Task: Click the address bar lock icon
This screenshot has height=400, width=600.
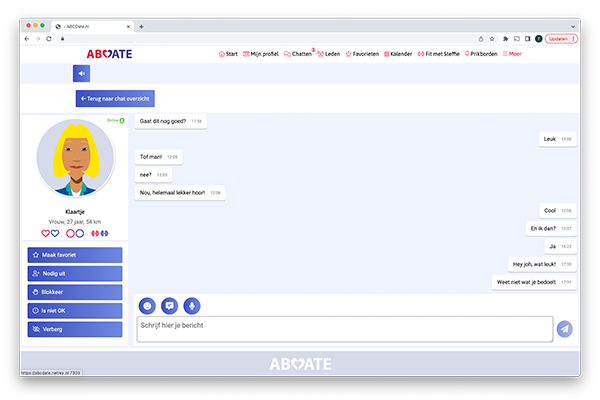Action: [62, 39]
